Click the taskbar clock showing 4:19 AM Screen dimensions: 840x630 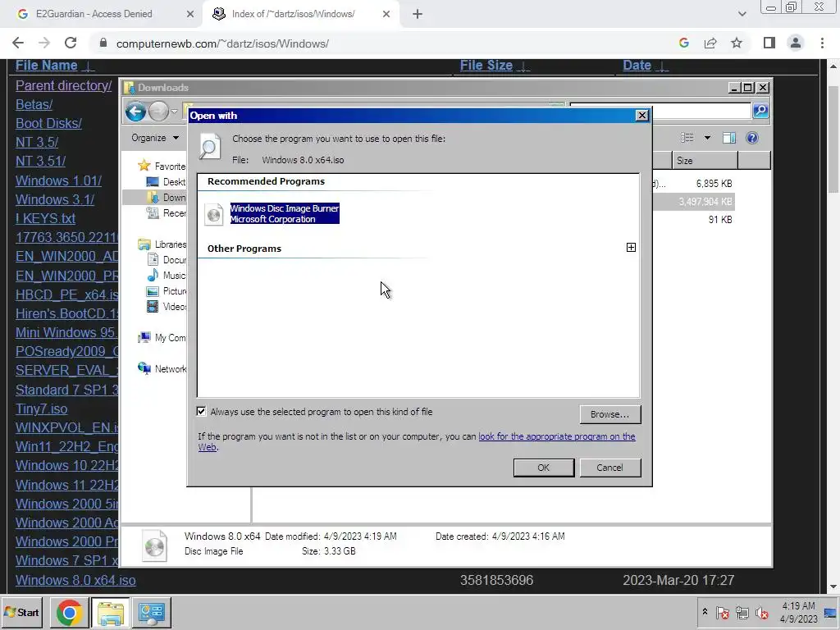[798, 612]
